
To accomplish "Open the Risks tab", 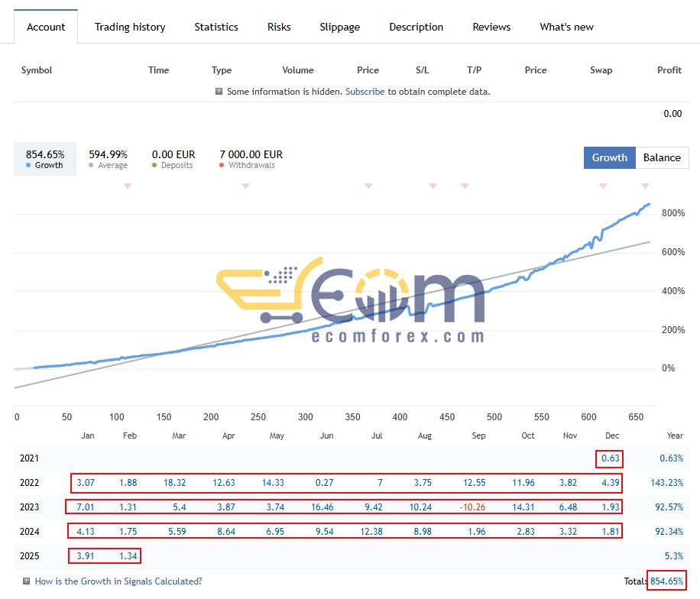I will point(279,28).
